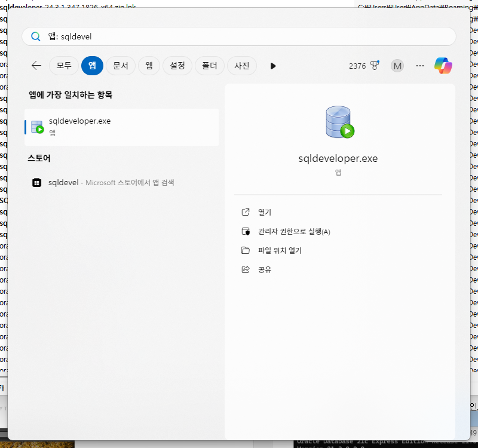Show more filters with the play arrow
This screenshot has width=478, height=448.
[273, 66]
